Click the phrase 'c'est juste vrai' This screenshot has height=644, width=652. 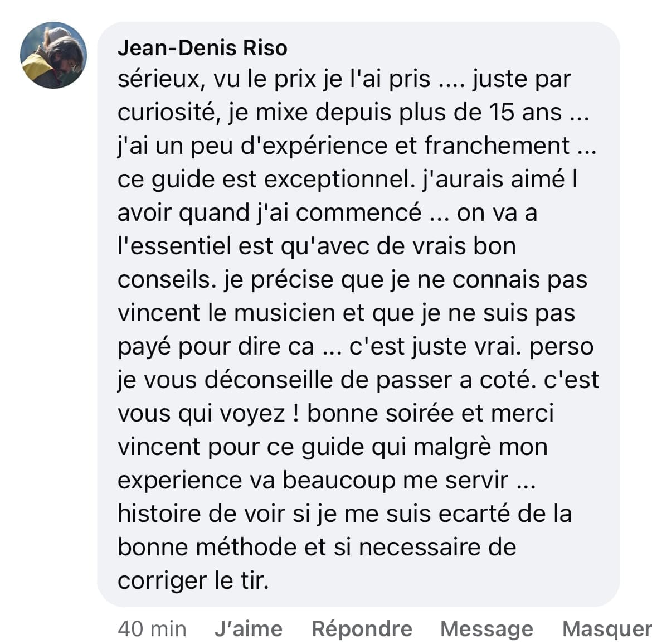pyautogui.click(x=435, y=347)
